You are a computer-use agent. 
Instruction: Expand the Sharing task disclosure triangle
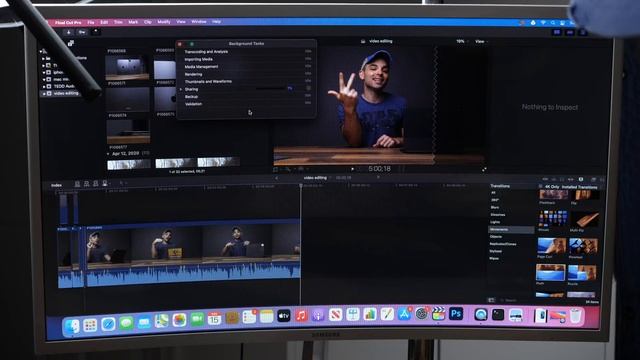point(181,89)
